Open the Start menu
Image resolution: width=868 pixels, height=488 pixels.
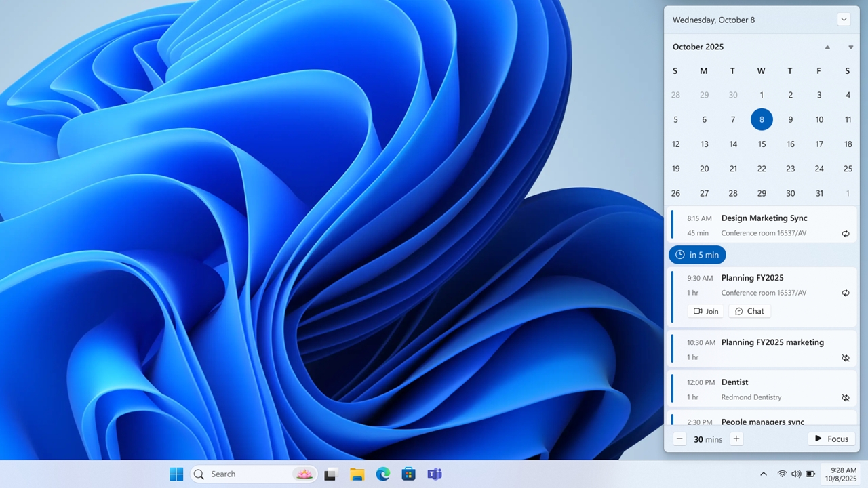point(176,474)
